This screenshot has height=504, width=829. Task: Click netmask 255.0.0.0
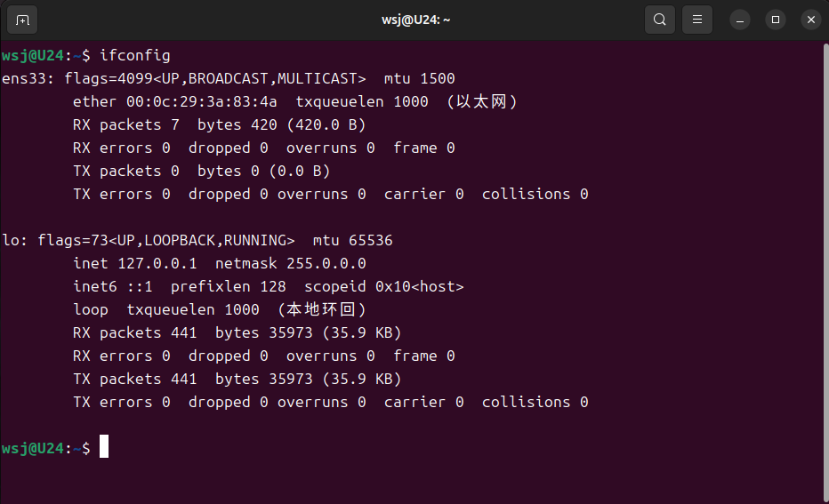290,264
